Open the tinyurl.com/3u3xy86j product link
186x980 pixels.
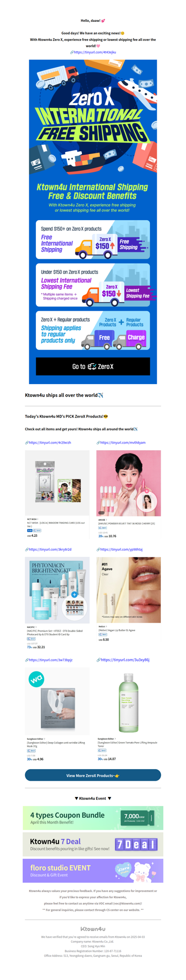pos(123,660)
